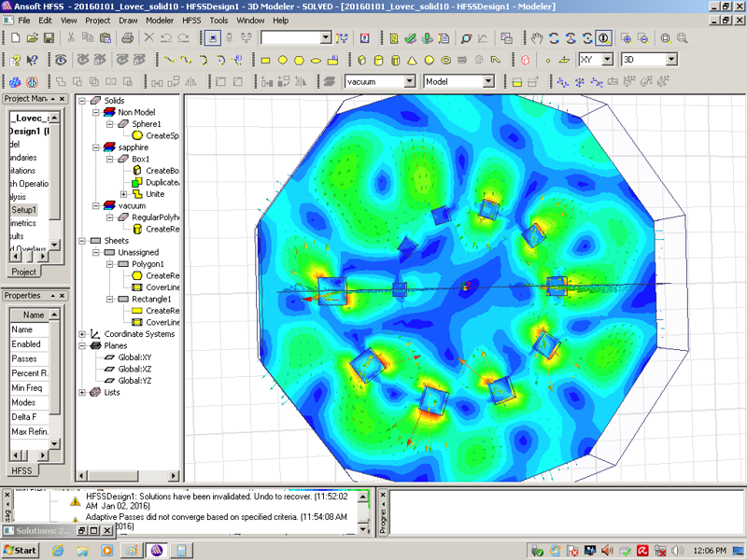Click the Draw sphere icon
747x560 pixels.
pyautogui.click(x=429, y=60)
